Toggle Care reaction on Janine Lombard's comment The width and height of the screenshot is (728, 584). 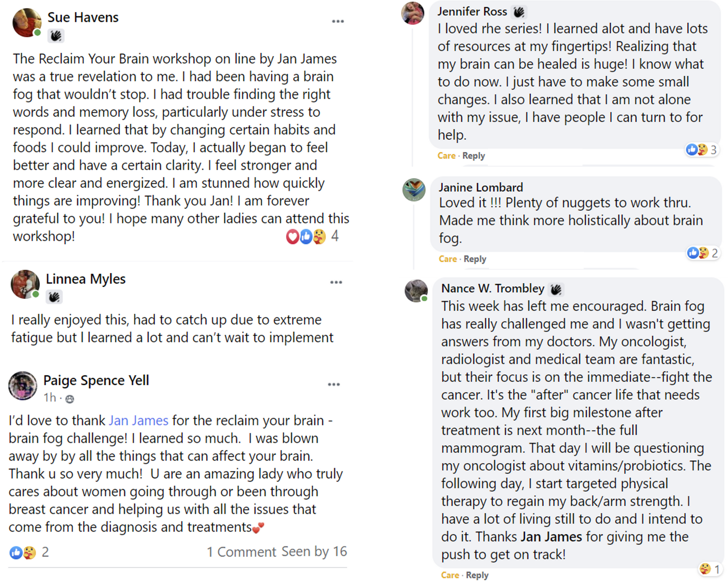click(448, 259)
